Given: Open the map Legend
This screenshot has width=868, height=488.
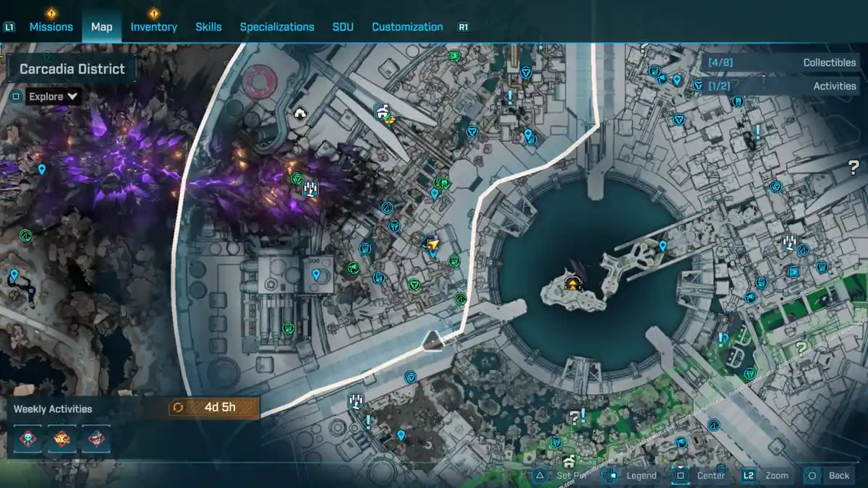Looking at the screenshot, I should [x=633, y=476].
